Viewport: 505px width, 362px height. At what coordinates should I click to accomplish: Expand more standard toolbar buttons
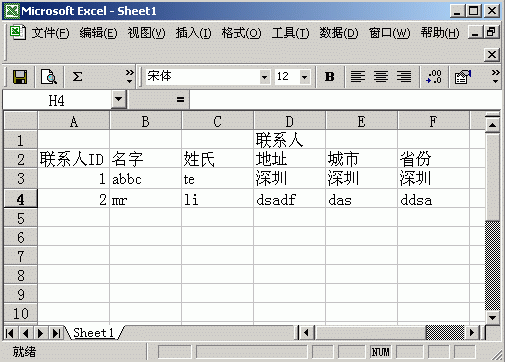pyautogui.click(x=129, y=77)
